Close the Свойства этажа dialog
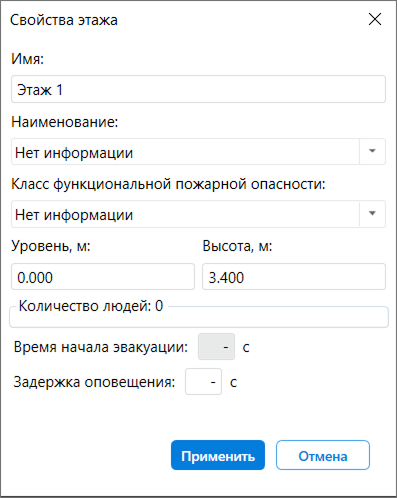The image size is (397, 498). click(x=375, y=19)
